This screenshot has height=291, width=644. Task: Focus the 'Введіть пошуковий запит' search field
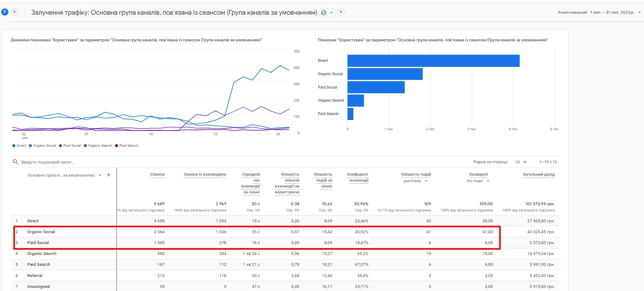(x=48, y=162)
